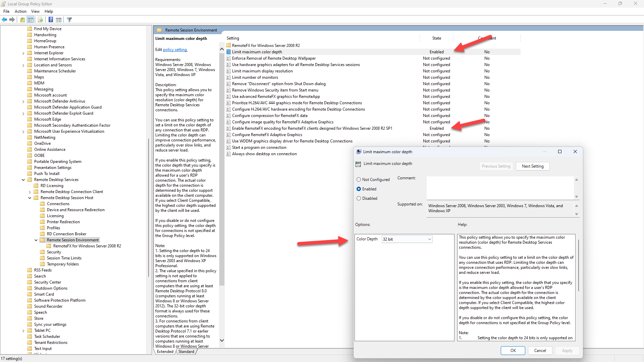Image resolution: width=644 pixels, height=362 pixels.
Task: Toggle the Show/Hide Console Tree icon
Action: tap(31, 19)
